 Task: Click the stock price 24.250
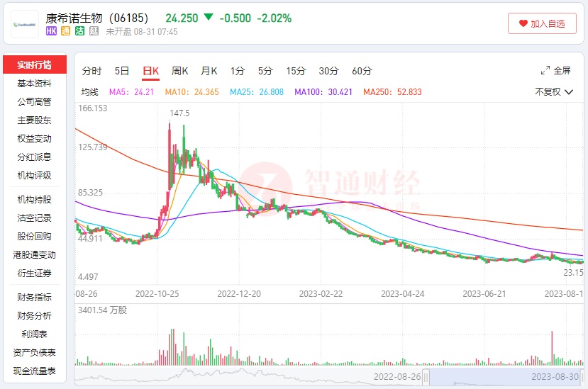coord(182,18)
